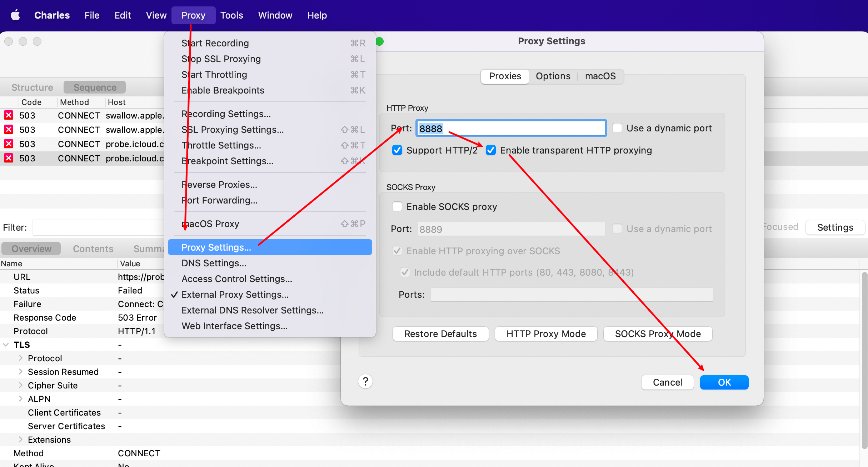The width and height of the screenshot is (868, 467).
Task: Open the View menu
Action: click(x=156, y=15)
